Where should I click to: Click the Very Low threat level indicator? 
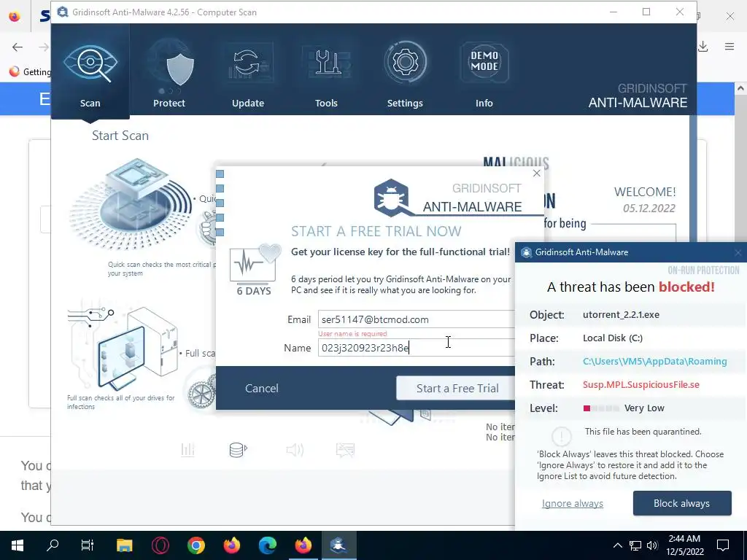(x=624, y=408)
